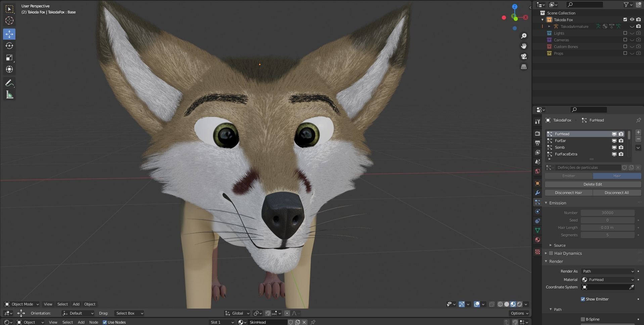Select the Scale tool
This screenshot has width=644, height=325.
(x=9, y=58)
